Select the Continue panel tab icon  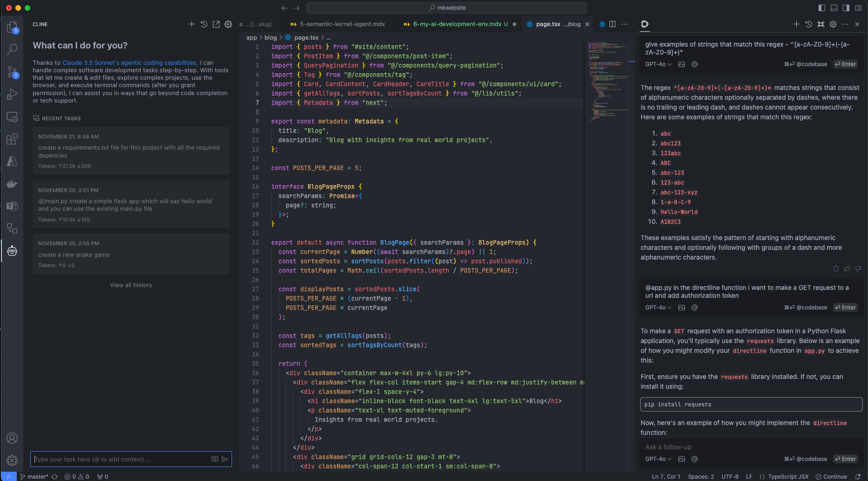point(645,24)
